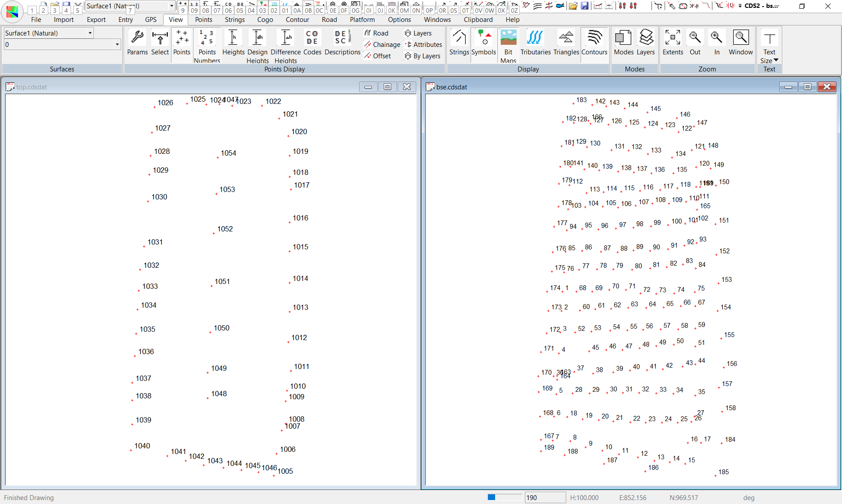This screenshot has height=504, width=842.
Task: Expand the Surface1 (Natural) dropdown in Surfaces
Action: [90, 33]
